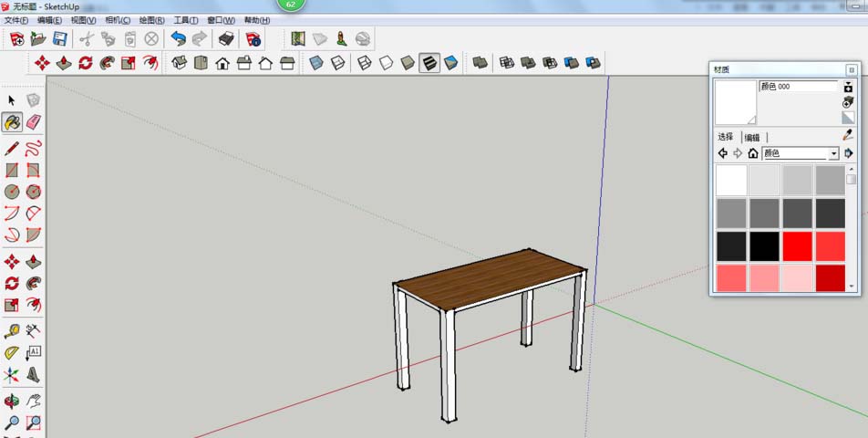Click the Undo arrow in toolbar
The height and width of the screenshot is (438, 868).
click(x=179, y=38)
